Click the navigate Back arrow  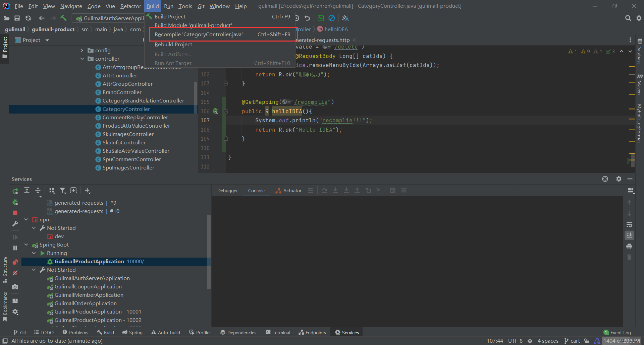point(42,18)
